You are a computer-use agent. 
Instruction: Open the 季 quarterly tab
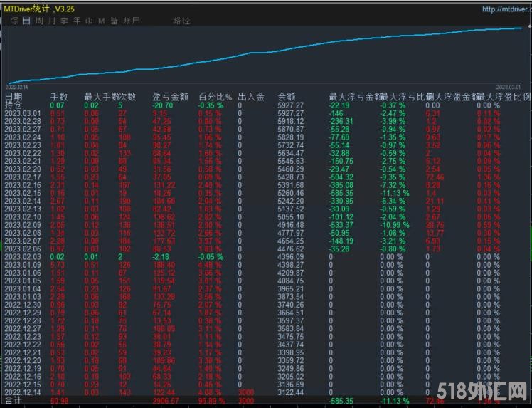pyautogui.click(x=65, y=21)
